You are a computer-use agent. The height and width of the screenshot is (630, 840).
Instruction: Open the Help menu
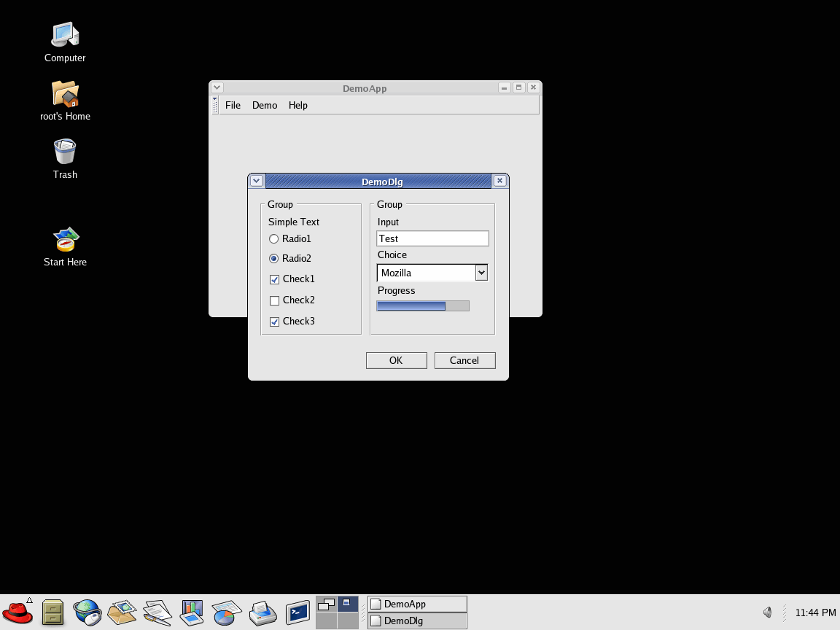(297, 106)
